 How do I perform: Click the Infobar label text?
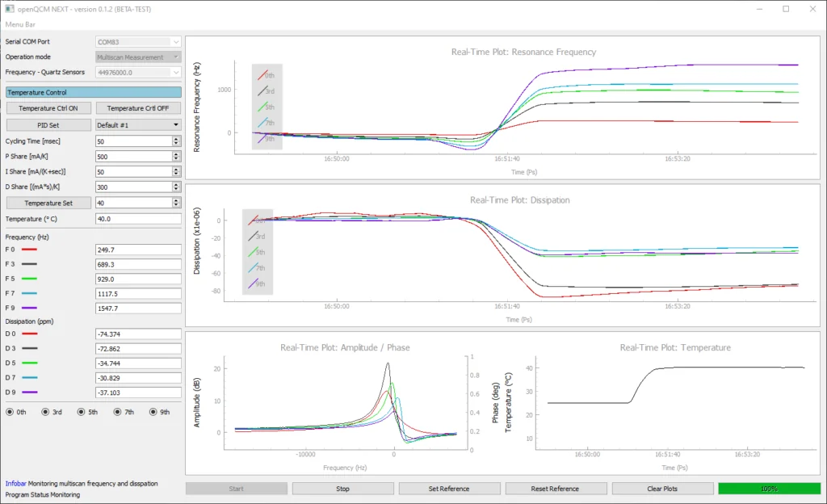(x=15, y=484)
